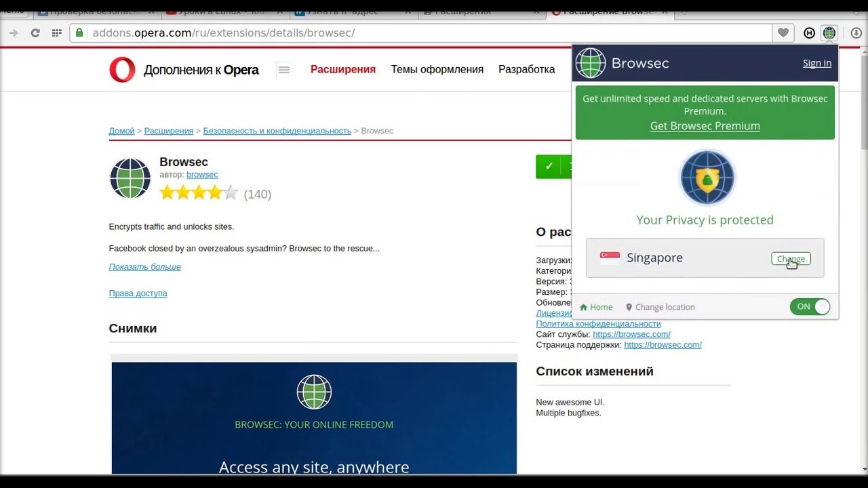Click the Singapore location name
The width and height of the screenshot is (868, 488).
pos(654,258)
